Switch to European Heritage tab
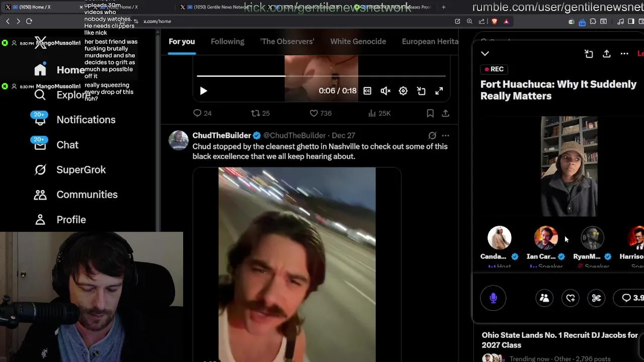This screenshot has width=644, height=362. 430,42
